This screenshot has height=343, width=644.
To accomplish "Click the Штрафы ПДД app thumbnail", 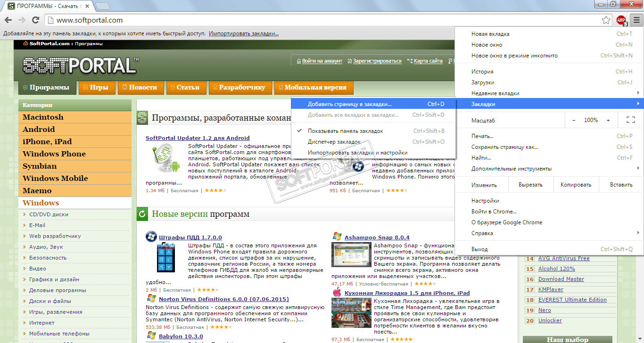I will pos(165,257).
